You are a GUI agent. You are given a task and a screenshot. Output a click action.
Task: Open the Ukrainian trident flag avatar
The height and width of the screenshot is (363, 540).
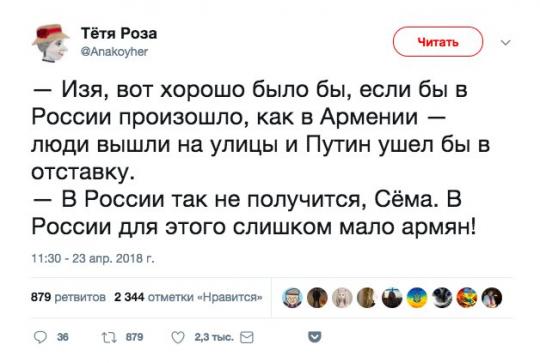(x=417, y=298)
